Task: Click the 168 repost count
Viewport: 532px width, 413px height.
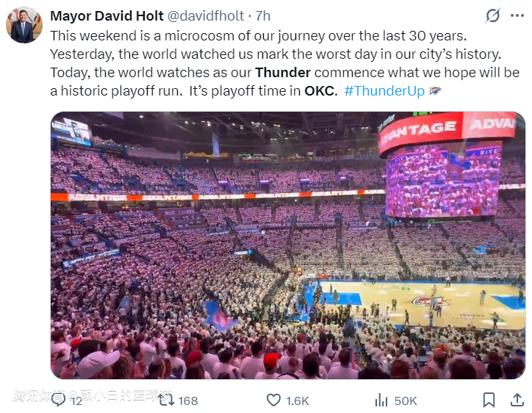Action: (188, 401)
